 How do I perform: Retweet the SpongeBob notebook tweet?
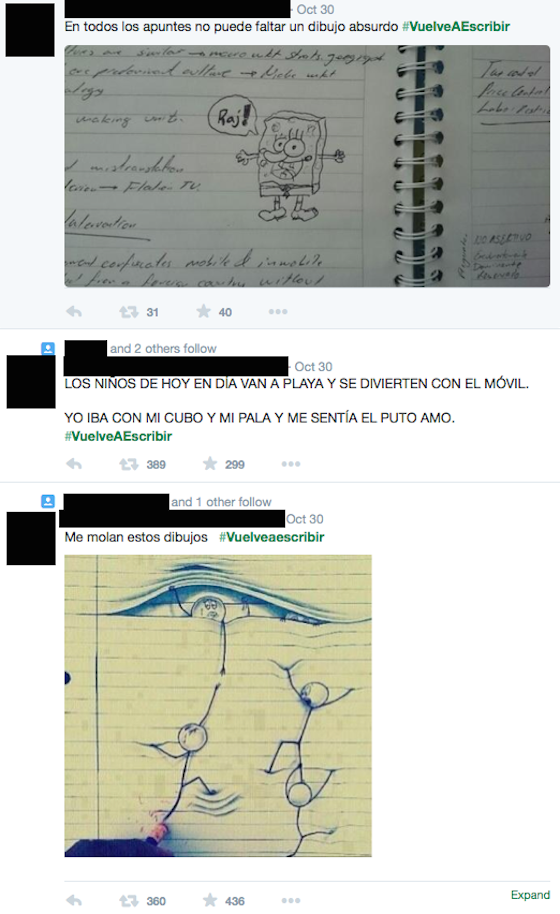coord(129,312)
